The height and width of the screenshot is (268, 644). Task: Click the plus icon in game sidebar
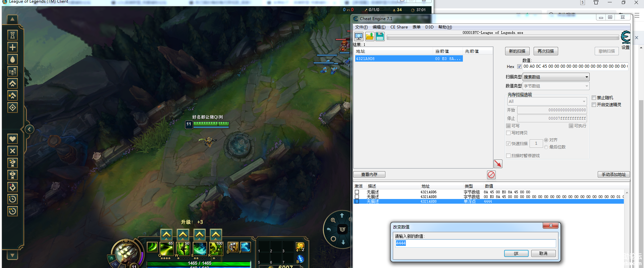[12, 47]
